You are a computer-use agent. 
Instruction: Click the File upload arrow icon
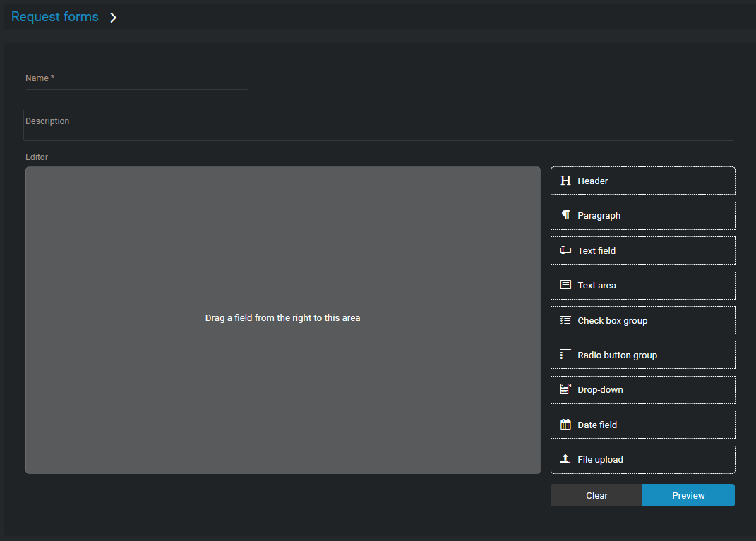565,459
